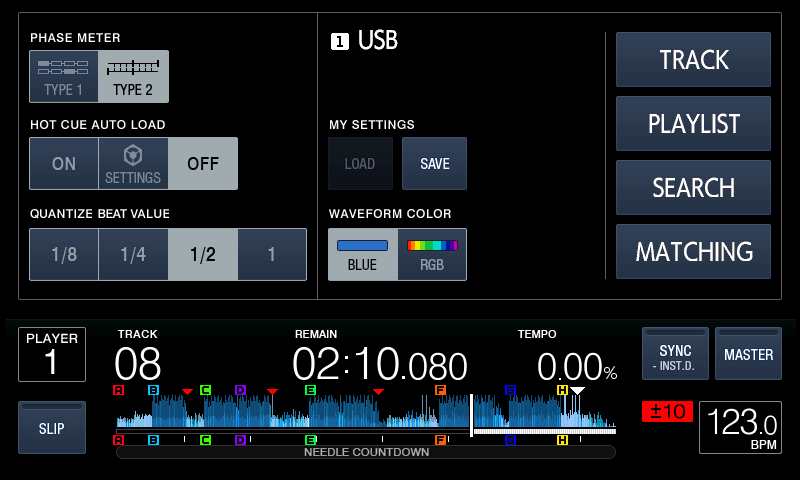Set quantize beat value to 1/8
The width and height of the screenshot is (800, 480).
point(64,254)
